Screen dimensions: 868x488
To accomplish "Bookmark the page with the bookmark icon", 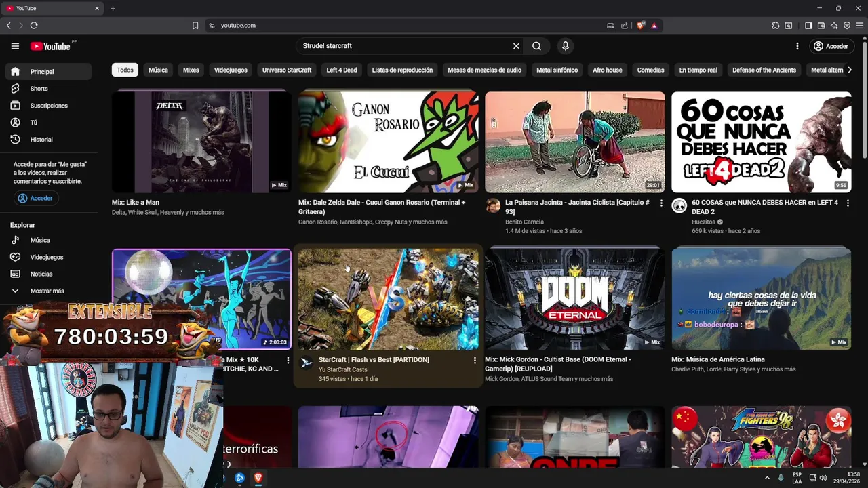I will click(195, 26).
